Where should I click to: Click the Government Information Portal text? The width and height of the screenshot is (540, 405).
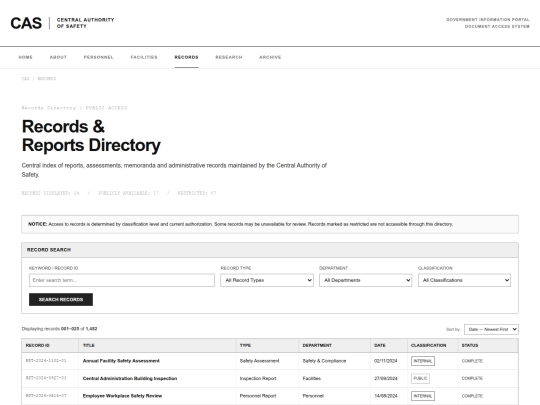coord(488,20)
